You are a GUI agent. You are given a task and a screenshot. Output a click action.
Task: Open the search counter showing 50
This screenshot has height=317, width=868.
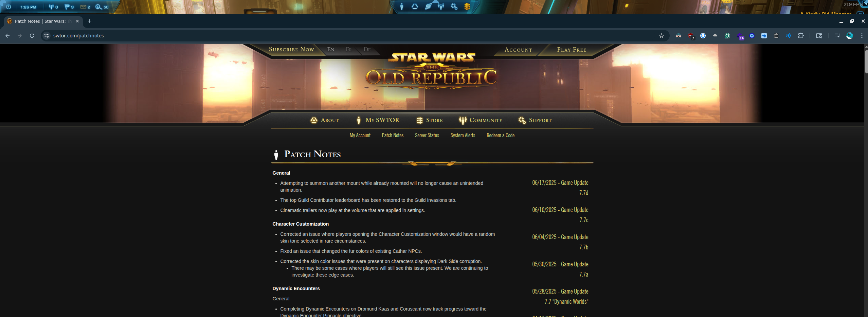pos(102,7)
